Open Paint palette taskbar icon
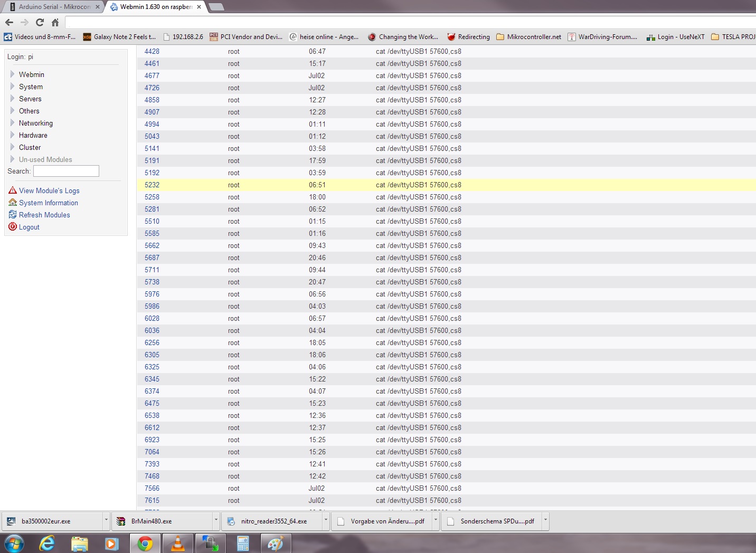This screenshot has width=756, height=553. 276,544
